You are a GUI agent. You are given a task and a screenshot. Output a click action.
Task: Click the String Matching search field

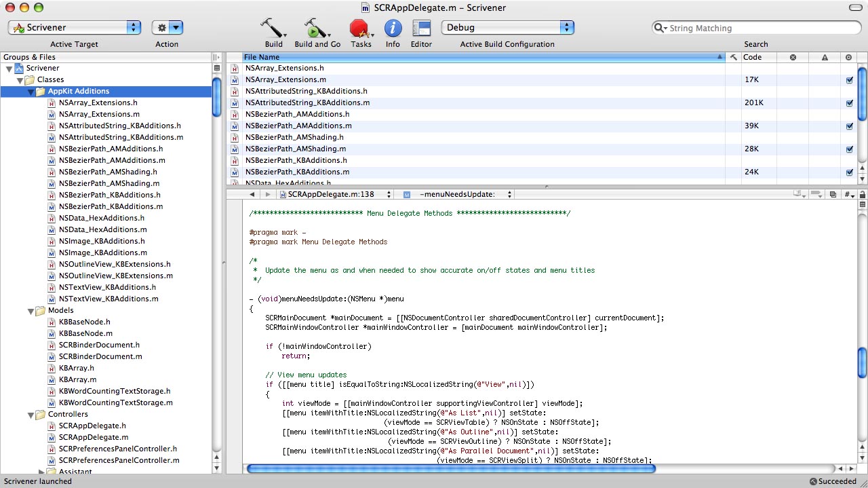757,29
